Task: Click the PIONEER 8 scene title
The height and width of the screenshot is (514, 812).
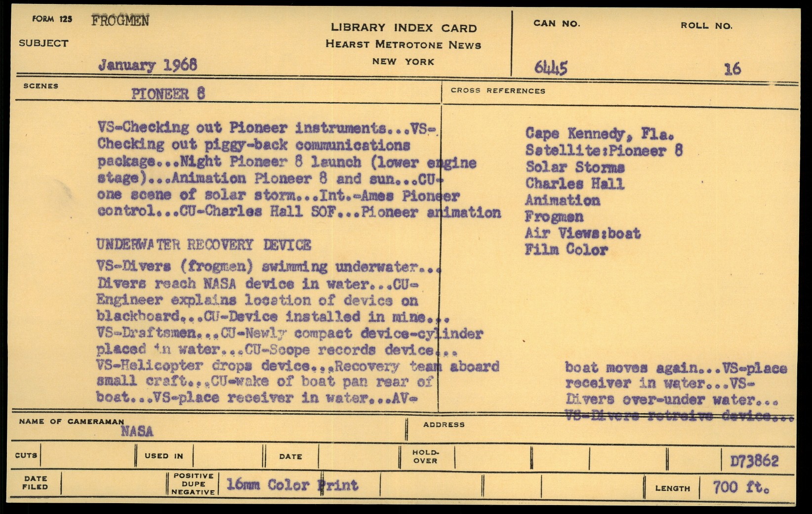Action: pyautogui.click(x=168, y=94)
